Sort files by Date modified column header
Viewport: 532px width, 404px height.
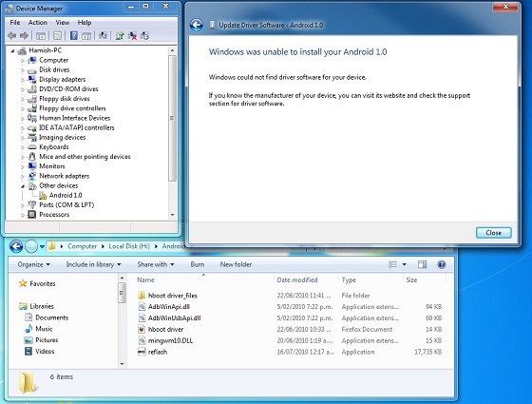(x=306, y=280)
